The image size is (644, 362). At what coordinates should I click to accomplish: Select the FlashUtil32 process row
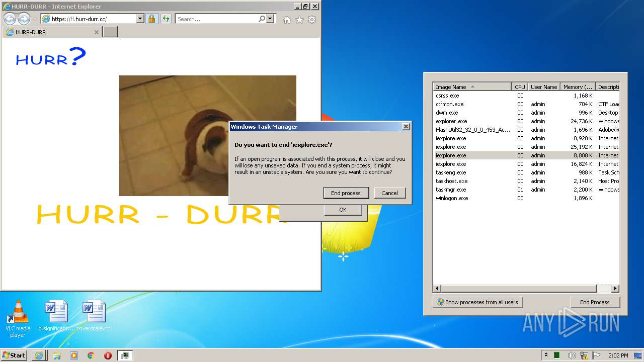pyautogui.click(x=526, y=130)
